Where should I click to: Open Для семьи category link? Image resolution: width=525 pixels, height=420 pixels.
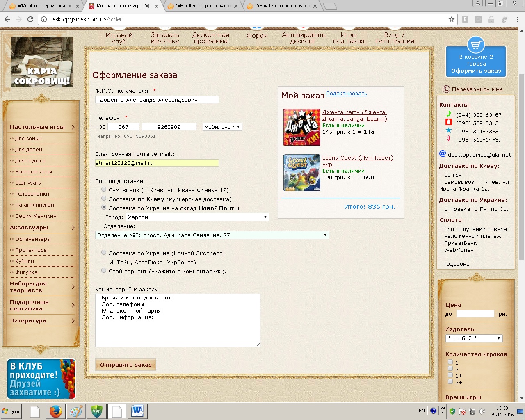[x=28, y=139]
